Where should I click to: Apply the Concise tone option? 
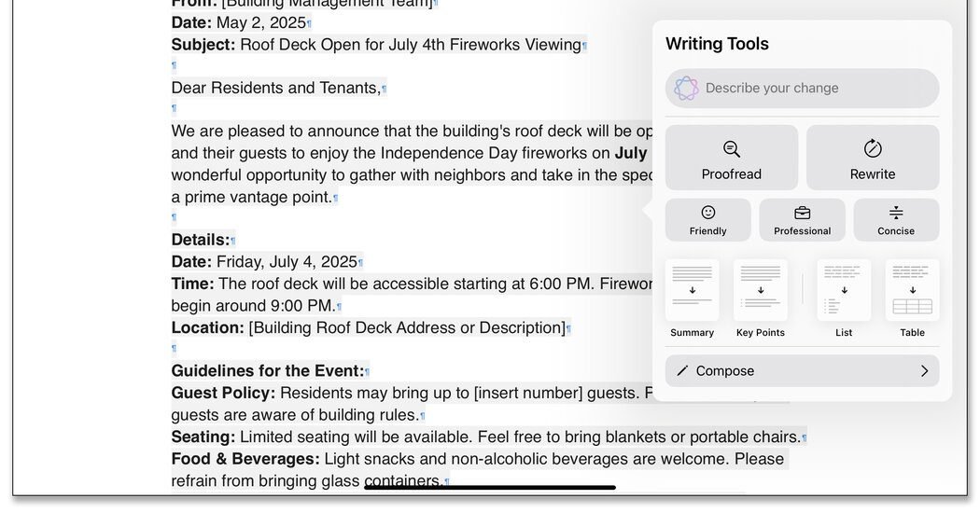coord(896,220)
